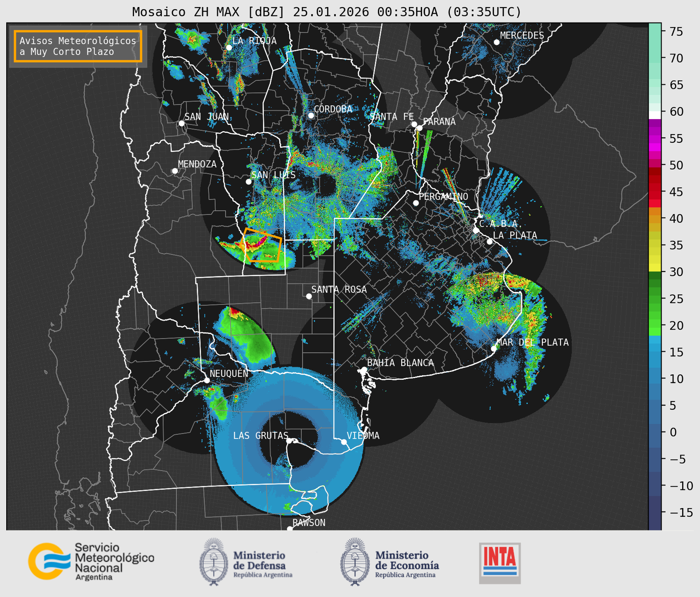Select the VIEDMA city marker
This screenshot has width=700, height=597.
click(x=344, y=442)
